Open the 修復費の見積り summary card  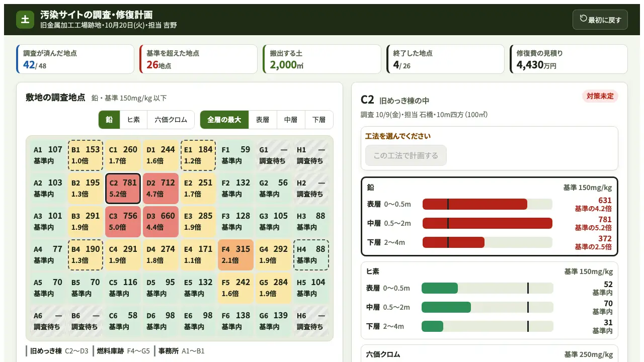tap(569, 59)
